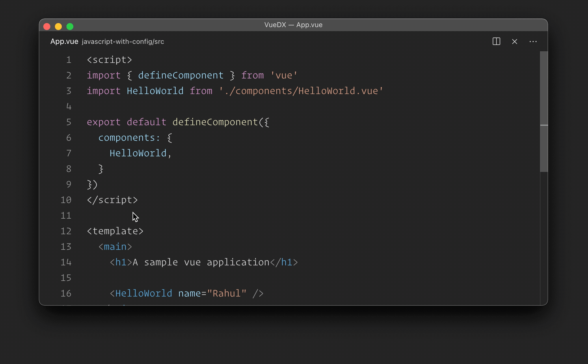The height and width of the screenshot is (364, 588).
Task: Click line number 5 in gutter
Action: pos(69,122)
